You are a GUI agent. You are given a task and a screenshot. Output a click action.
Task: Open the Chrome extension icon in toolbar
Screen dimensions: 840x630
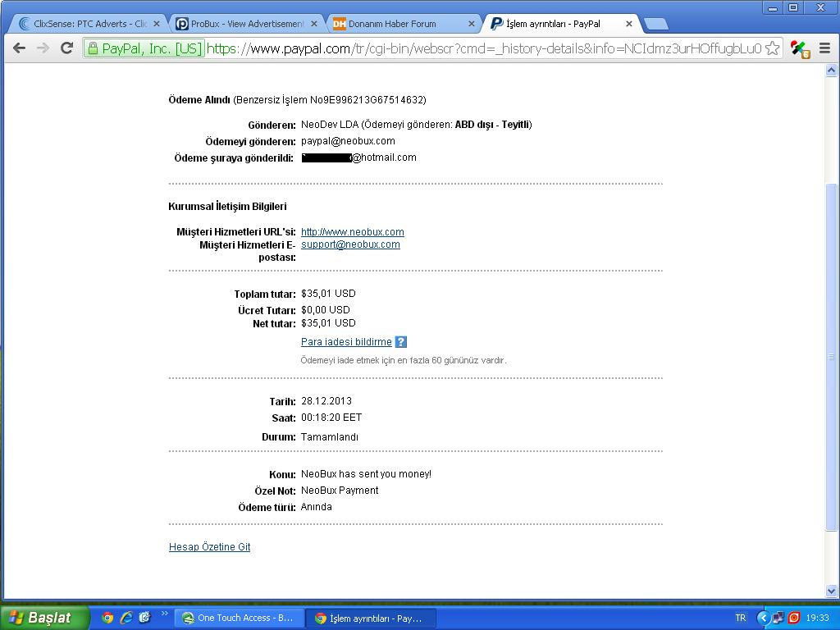(800, 48)
